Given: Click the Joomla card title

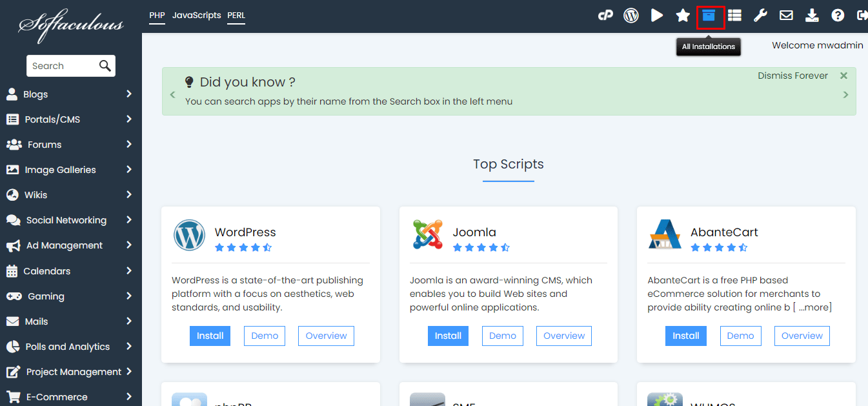Looking at the screenshot, I should (474, 232).
